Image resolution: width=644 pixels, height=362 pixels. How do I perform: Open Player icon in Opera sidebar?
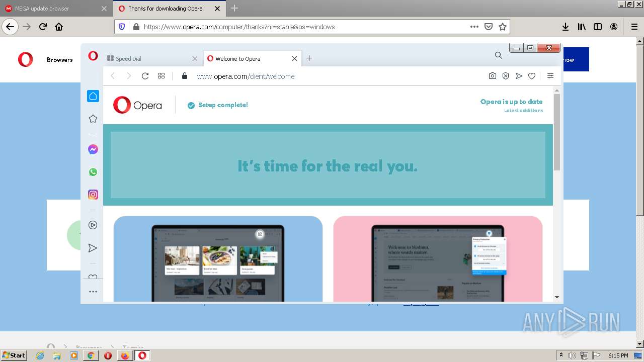tap(93, 225)
